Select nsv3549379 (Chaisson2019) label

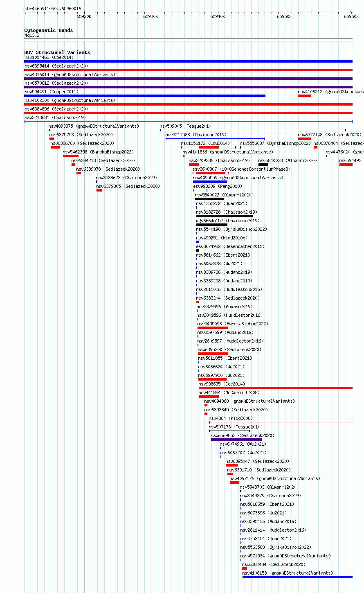270,496
